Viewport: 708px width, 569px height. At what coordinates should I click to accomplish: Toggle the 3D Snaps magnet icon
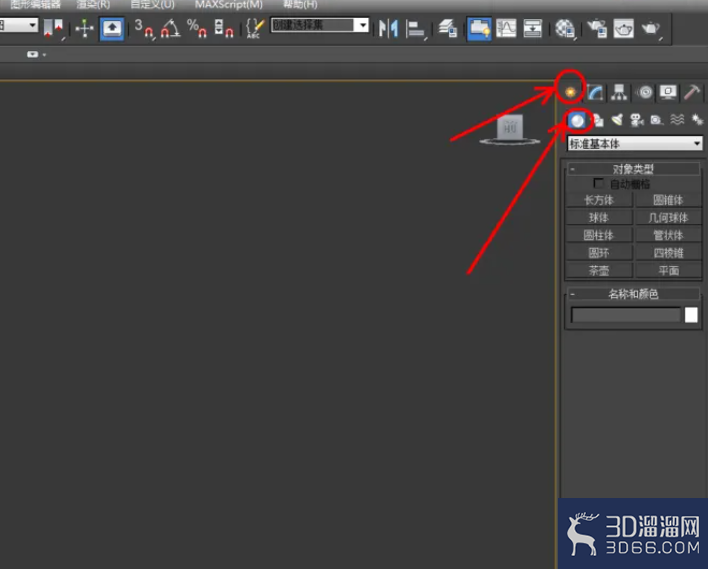coord(144,28)
